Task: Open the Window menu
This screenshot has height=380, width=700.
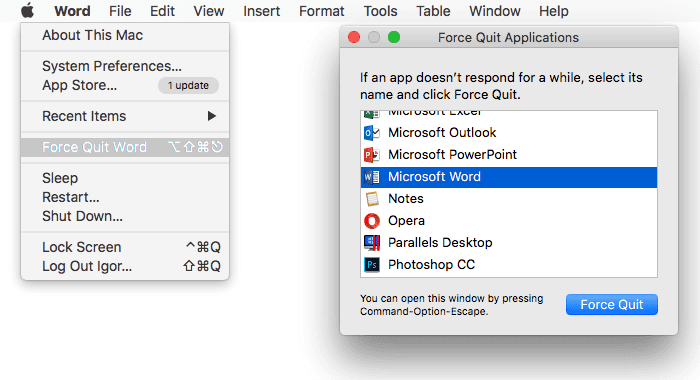Action: (495, 11)
